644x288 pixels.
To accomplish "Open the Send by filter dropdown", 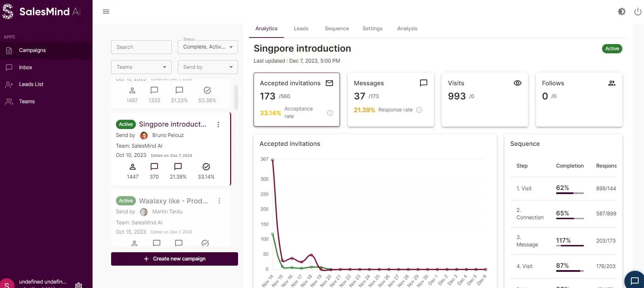I will [208, 67].
